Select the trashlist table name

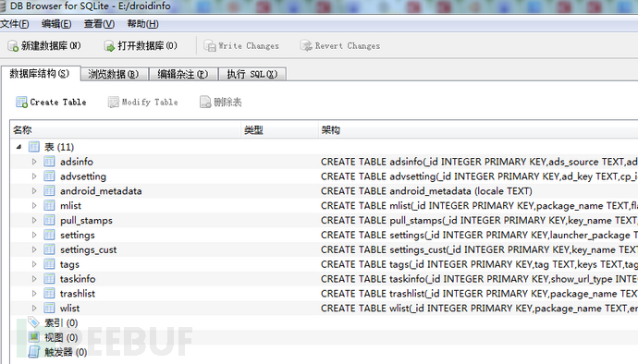pos(78,293)
